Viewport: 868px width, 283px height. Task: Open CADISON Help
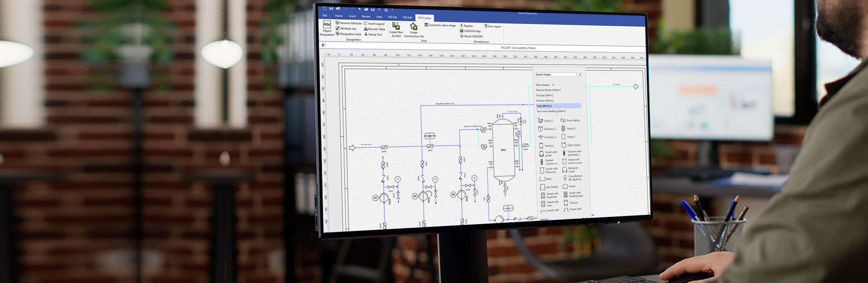pyautogui.click(x=472, y=31)
